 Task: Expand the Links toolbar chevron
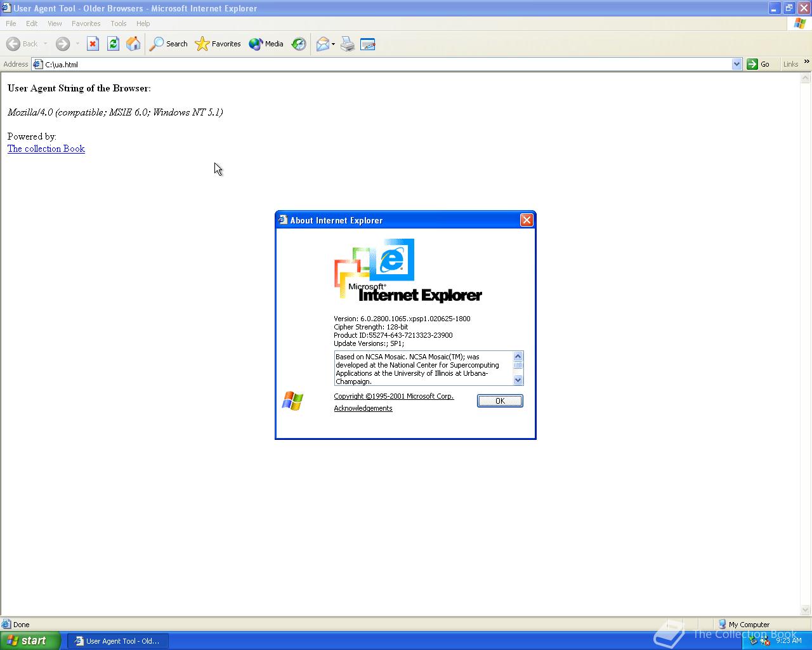click(806, 62)
